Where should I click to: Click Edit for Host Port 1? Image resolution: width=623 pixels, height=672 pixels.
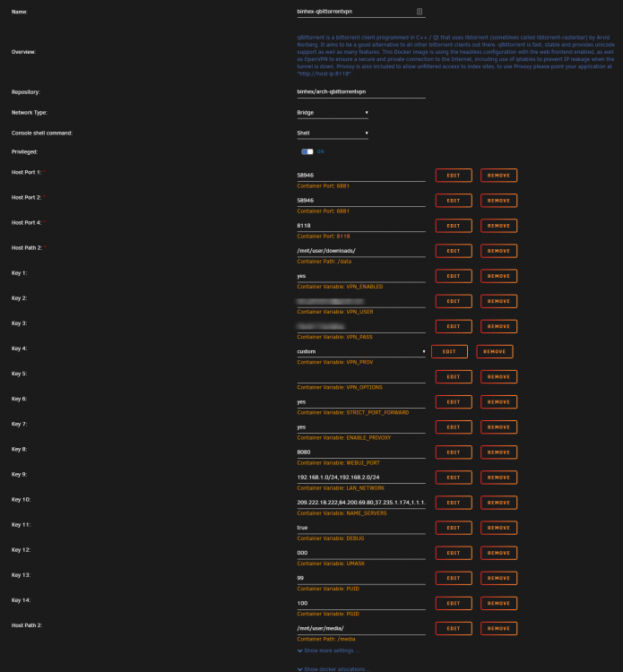[x=454, y=176]
